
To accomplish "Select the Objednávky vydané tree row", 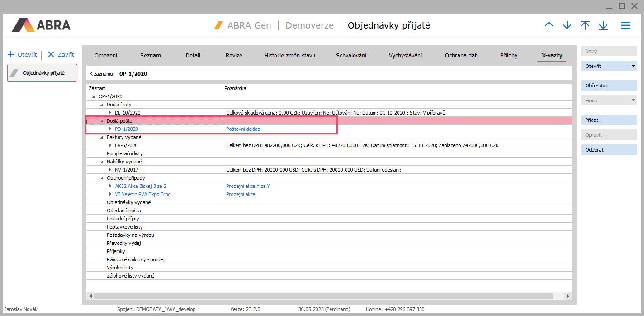I will [x=129, y=202].
